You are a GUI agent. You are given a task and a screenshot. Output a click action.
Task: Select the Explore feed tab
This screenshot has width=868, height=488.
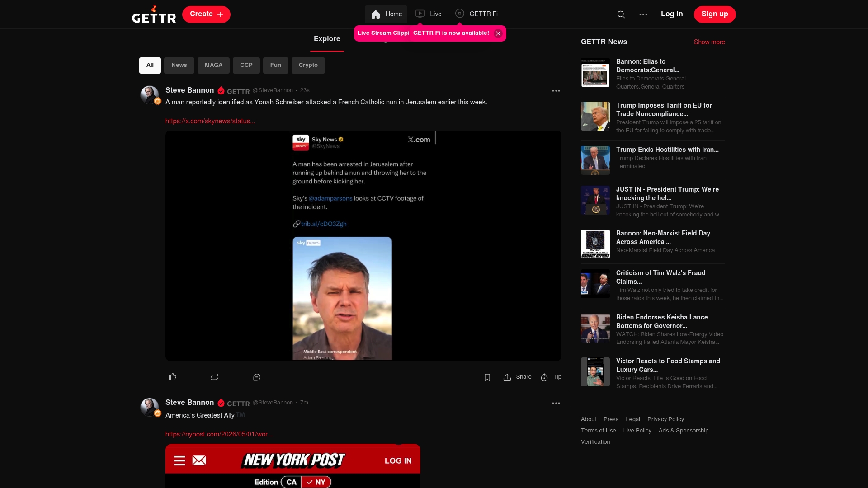coord(327,39)
